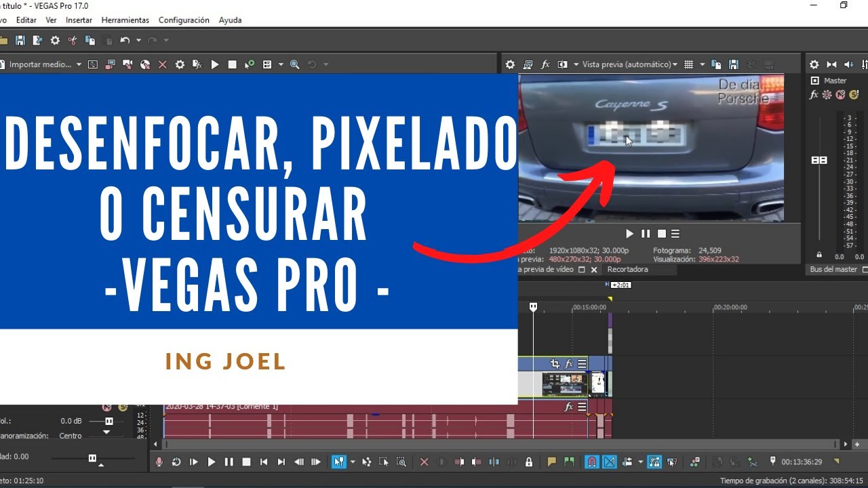Toggle split screen view in preview

[x=562, y=64]
